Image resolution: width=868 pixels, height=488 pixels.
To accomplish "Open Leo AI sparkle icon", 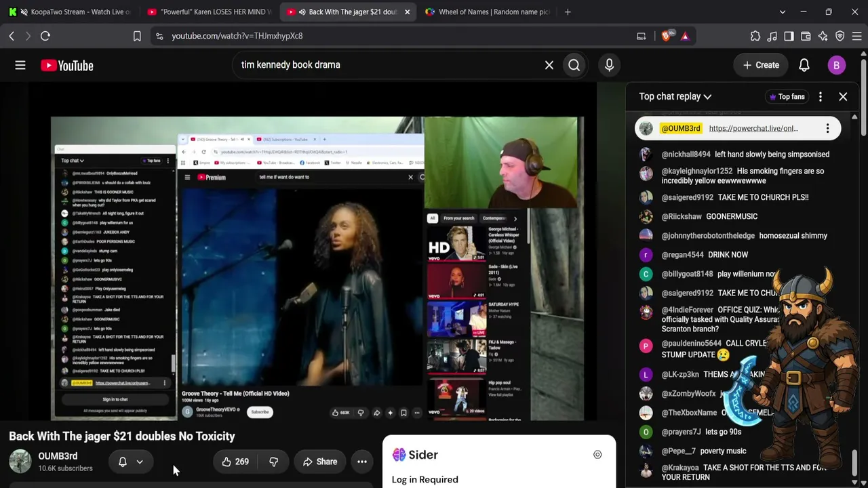I will coord(823,36).
